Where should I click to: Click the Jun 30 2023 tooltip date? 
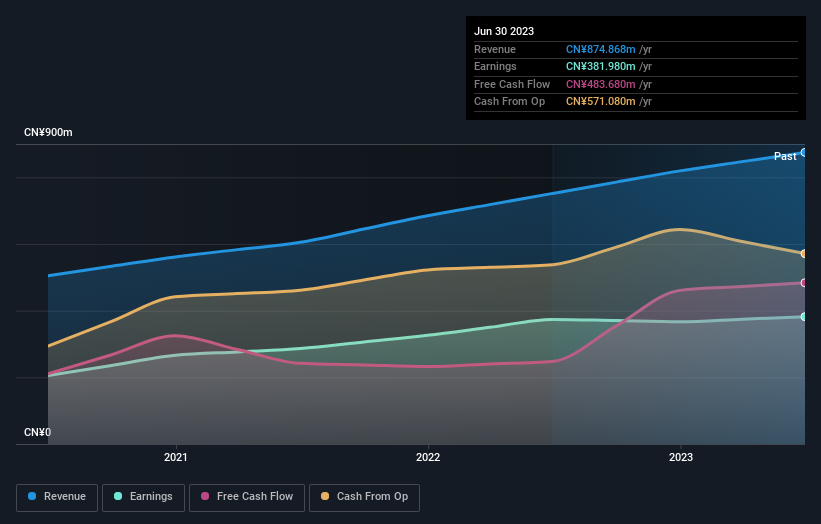click(504, 31)
